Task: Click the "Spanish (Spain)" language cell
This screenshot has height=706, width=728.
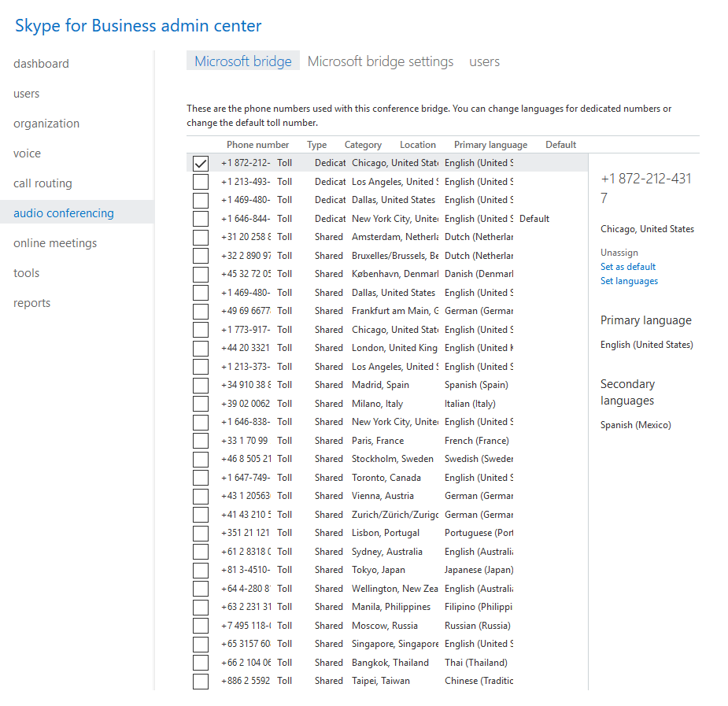Action: point(476,385)
